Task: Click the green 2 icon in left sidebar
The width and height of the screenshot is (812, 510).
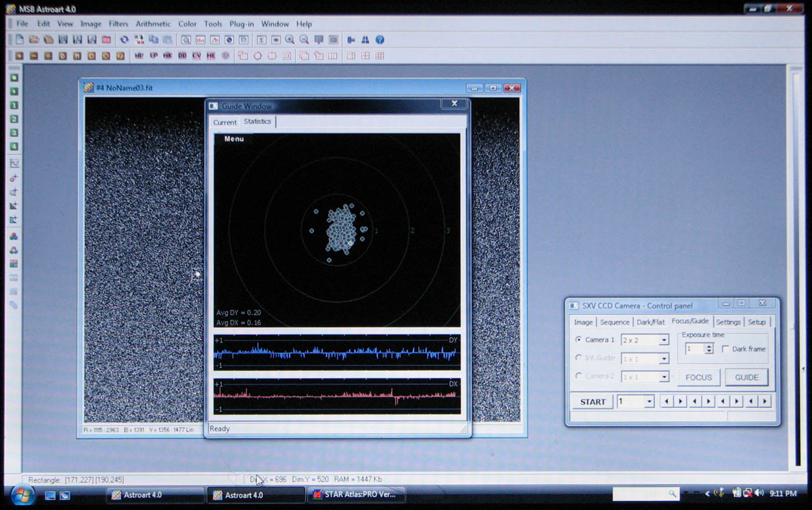Action: click(x=14, y=119)
